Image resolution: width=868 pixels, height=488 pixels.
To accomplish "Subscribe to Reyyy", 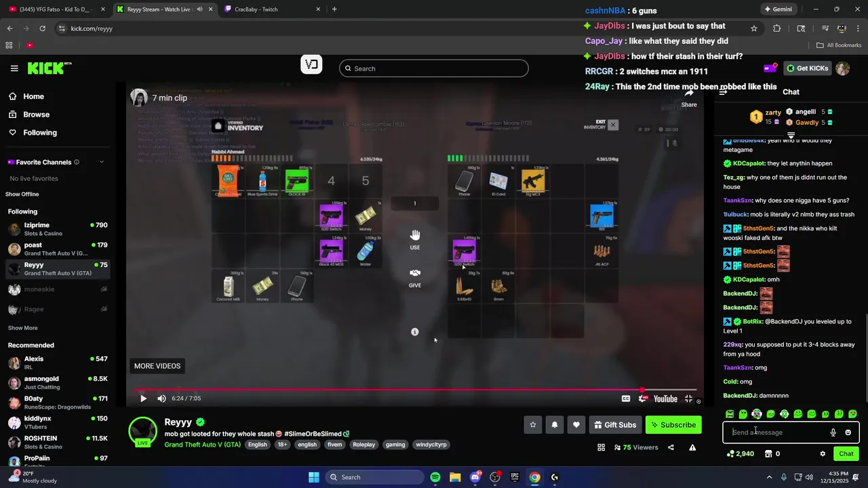I will 673,425.
